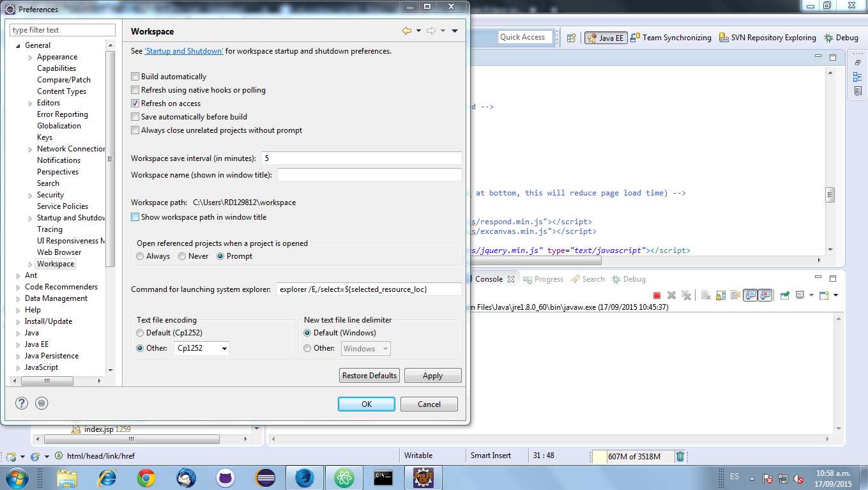Click the Display Selected Console icon
868x490 pixels.
point(800,295)
